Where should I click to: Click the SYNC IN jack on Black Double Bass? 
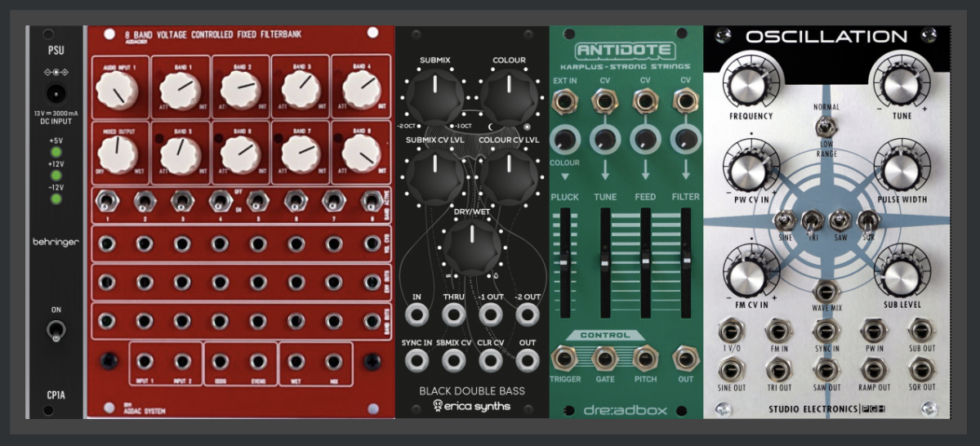click(417, 359)
